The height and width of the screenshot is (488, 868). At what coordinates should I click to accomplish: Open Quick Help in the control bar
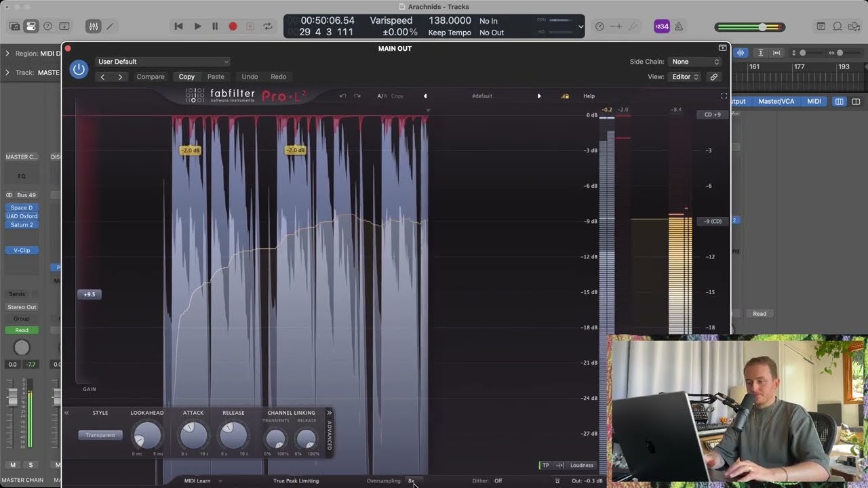47,26
